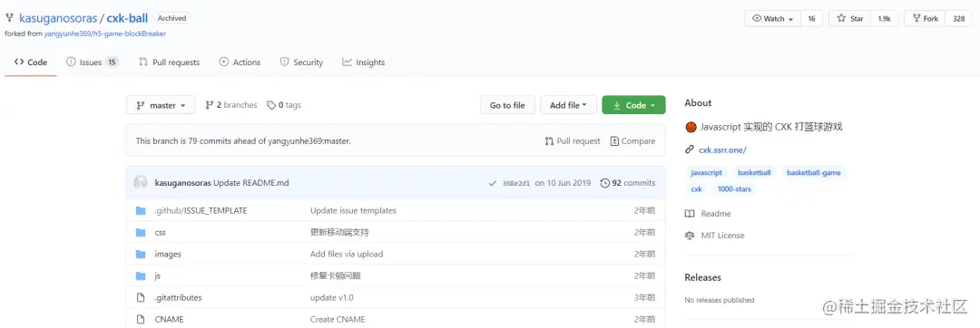
Task: Click the Releases heading
Action: pos(702,277)
